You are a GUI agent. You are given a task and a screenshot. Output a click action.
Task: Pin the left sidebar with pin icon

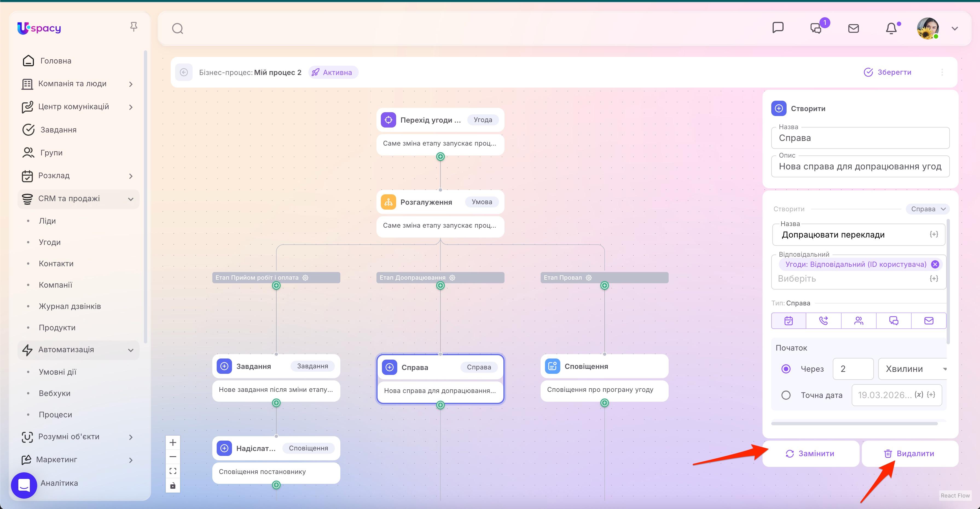(134, 26)
